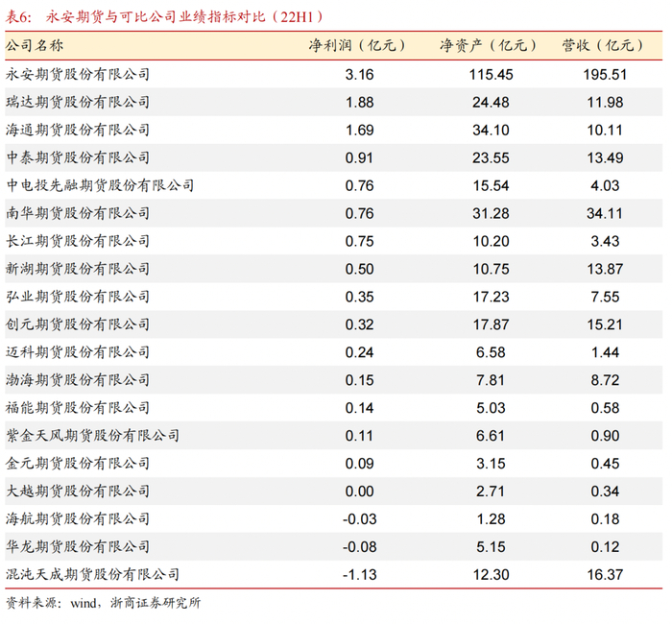The height and width of the screenshot is (624, 672).
Task: Click the net profit value 0.00
Action: pyautogui.click(x=360, y=492)
